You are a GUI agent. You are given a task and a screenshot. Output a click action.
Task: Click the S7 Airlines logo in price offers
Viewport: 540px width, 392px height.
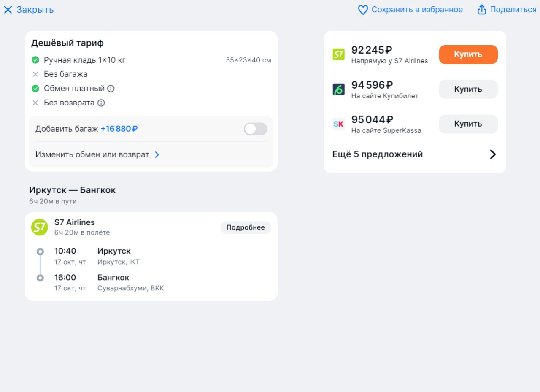tap(339, 54)
